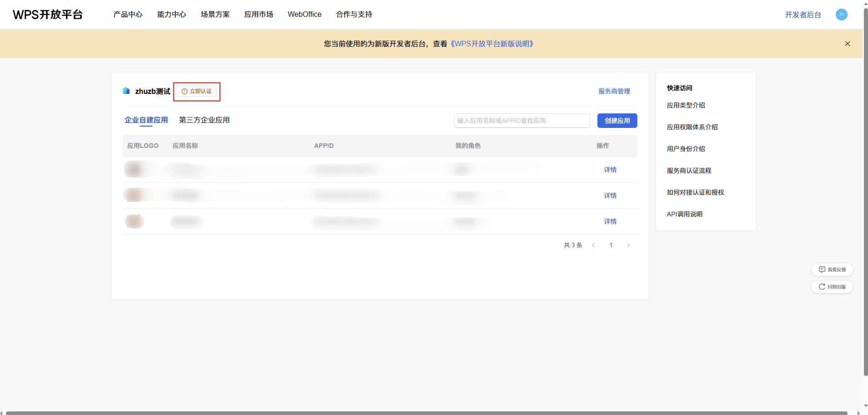Click the 立即认证 button
The height and width of the screenshot is (415, 868).
click(197, 91)
